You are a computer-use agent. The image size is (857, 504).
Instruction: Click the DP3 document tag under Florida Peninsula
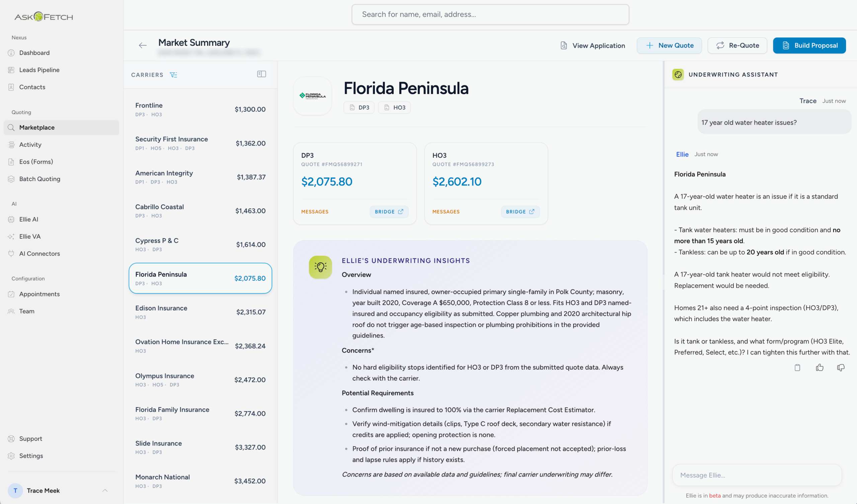click(359, 107)
